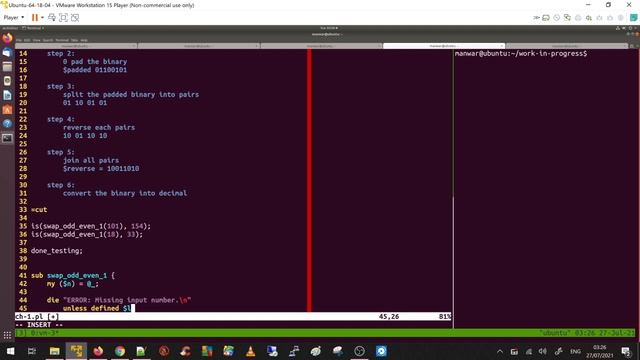Open Ubuntu Software in the dock
This screenshot has width=640, height=360.
pos(7,109)
